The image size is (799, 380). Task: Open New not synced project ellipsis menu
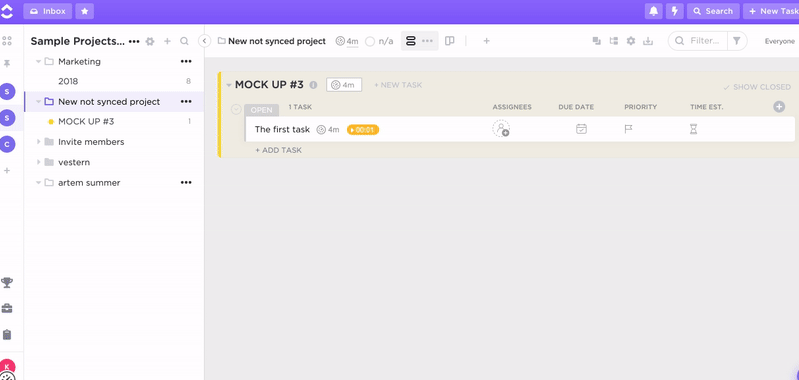pos(186,102)
